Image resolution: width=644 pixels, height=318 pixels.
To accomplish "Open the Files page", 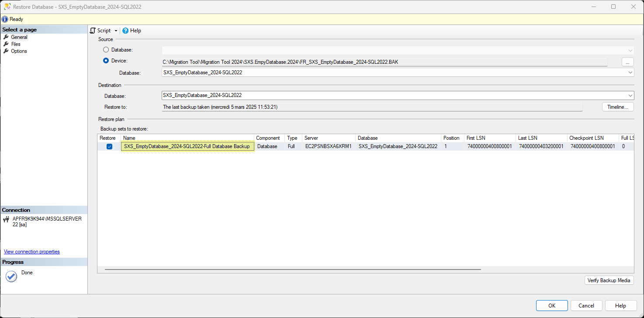I will coord(16,44).
